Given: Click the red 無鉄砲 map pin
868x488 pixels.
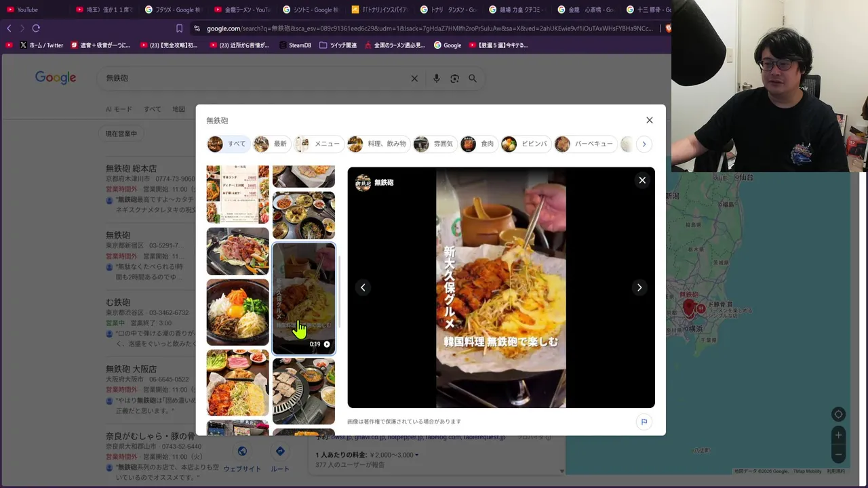Looking at the screenshot, I should tap(689, 309).
